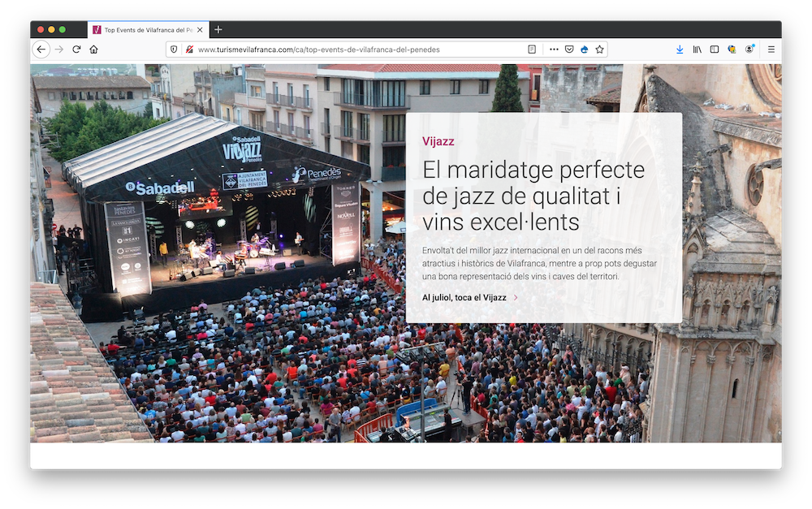Toggle the browser sidebar
This screenshot has height=509, width=812.
[715, 50]
